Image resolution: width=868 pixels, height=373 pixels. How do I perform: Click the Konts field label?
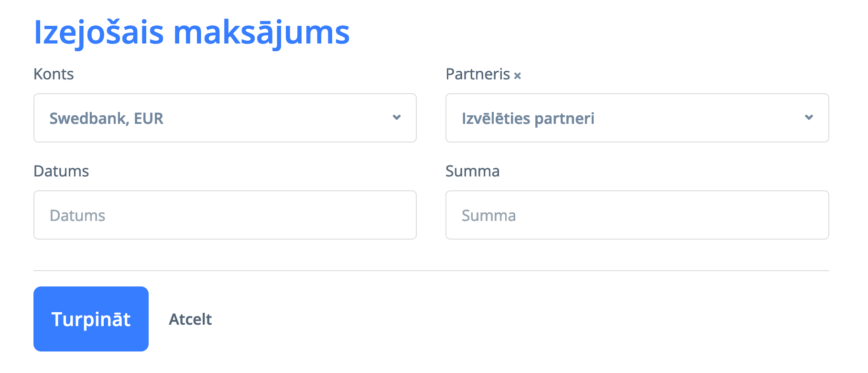click(54, 74)
